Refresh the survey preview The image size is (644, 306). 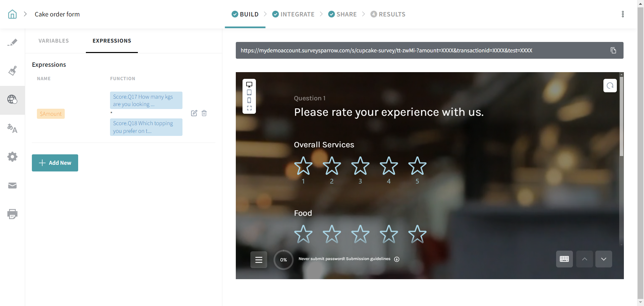(610, 86)
